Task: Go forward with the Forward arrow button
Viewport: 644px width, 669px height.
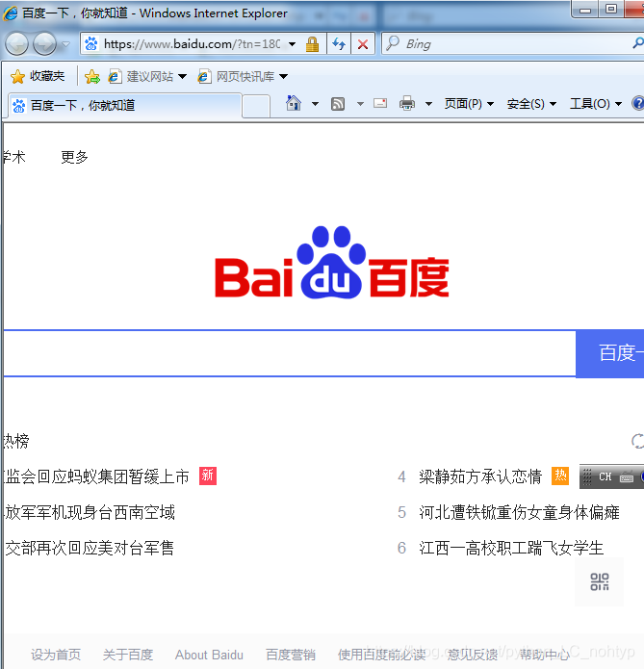Action: [44, 43]
